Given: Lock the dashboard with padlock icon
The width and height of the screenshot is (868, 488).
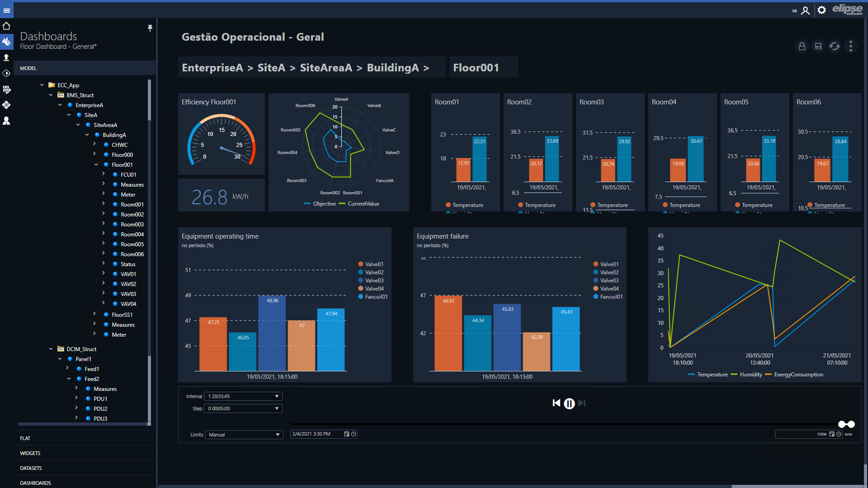Looking at the screenshot, I should click(x=802, y=46).
